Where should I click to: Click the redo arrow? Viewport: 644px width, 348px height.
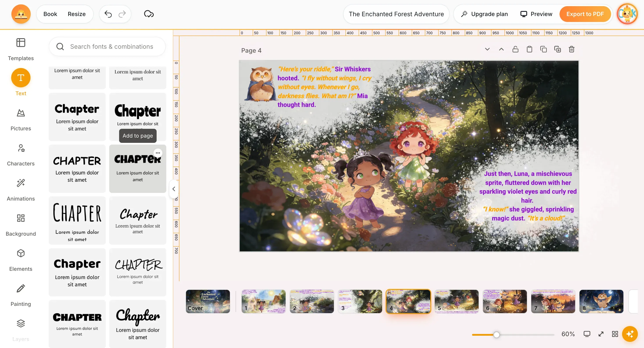[122, 14]
